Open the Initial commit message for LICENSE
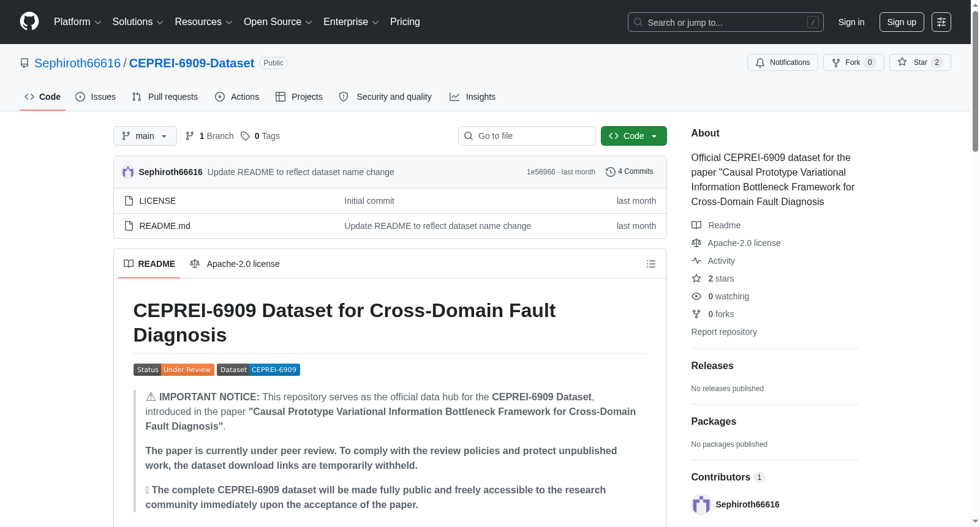Screen dimensions: 980x527 (x=369, y=201)
